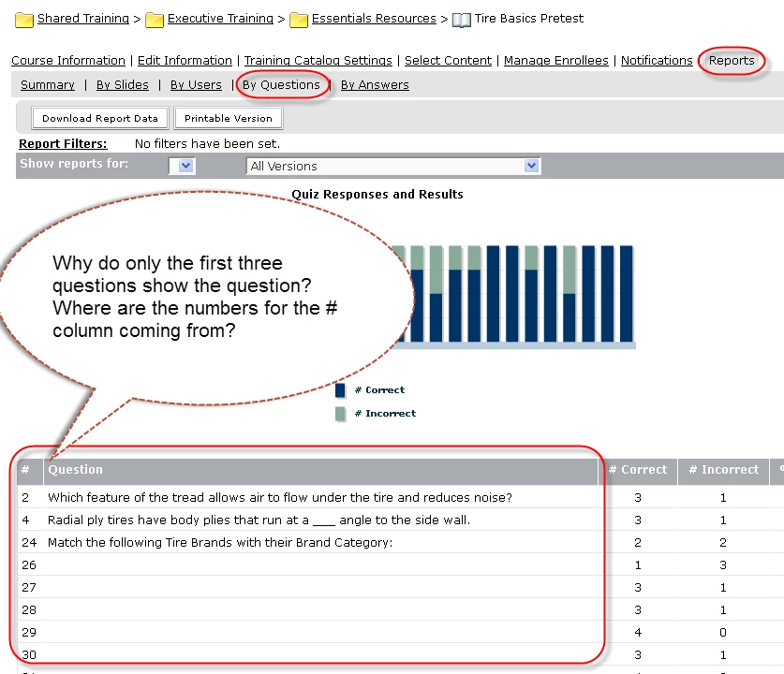This screenshot has width=784, height=674.
Task: Click question number 28 cell
Action: point(29,610)
